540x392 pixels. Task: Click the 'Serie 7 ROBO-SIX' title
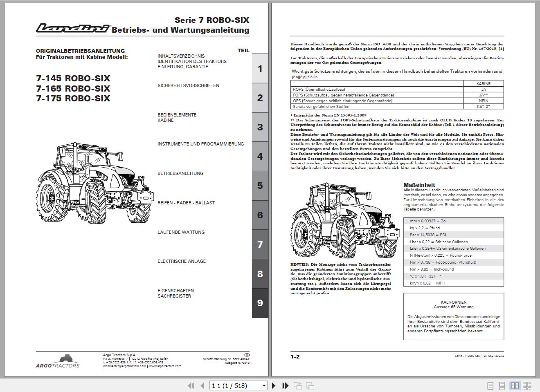[x=212, y=20]
